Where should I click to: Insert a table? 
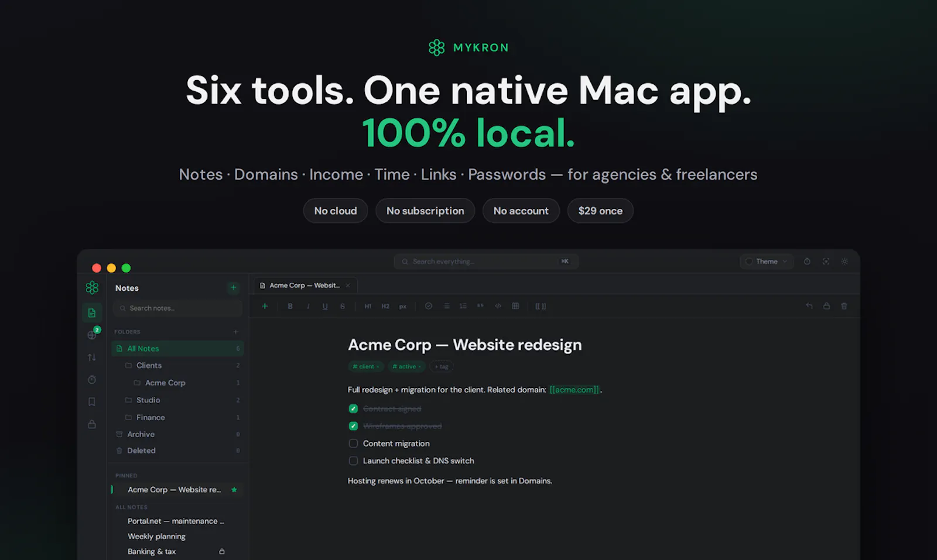515,305
